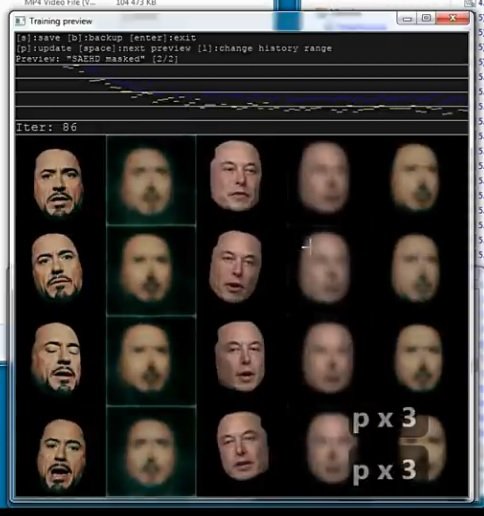
Task: Click the bottom green-bordered blurry bearded preview
Action: pos(151,451)
